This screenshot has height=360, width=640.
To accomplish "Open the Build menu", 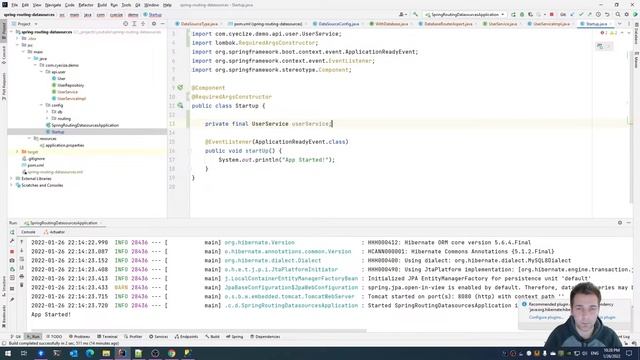I will coord(102,5).
